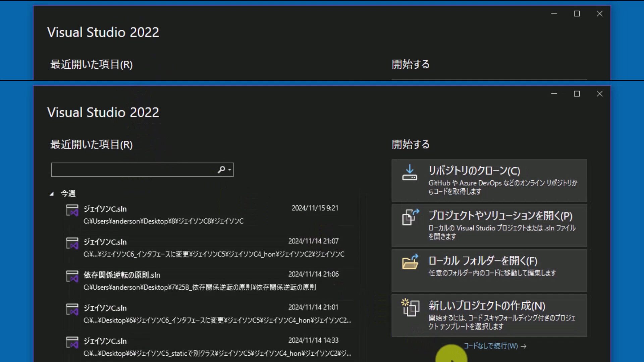Click path C:¥Users¥anderson¥Desktop¥7¥25B_依存関係逆転の原則
Screen dimensions: 644x362
200,287
